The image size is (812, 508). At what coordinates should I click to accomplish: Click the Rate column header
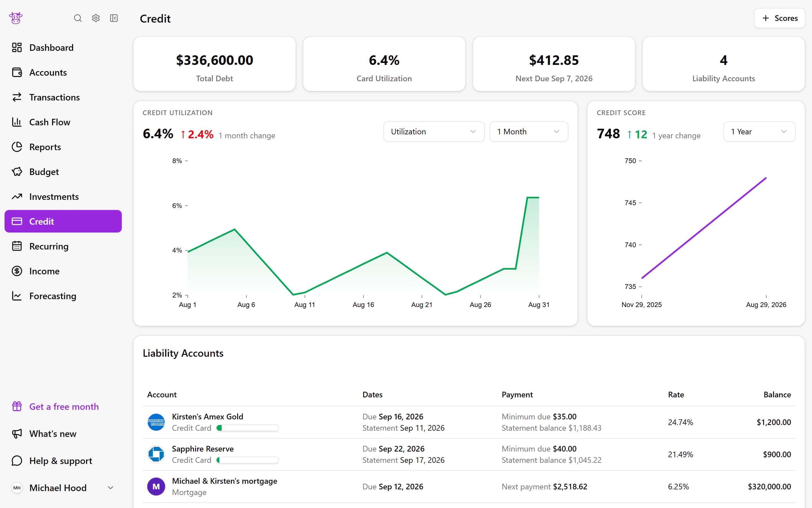coord(676,395)
